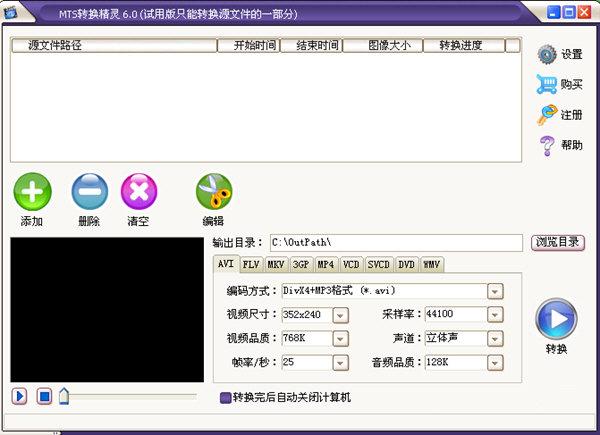Stop the preview playback
Image resolution: width=600 pixels, height=435 pixels.
(x=44, y=396)
